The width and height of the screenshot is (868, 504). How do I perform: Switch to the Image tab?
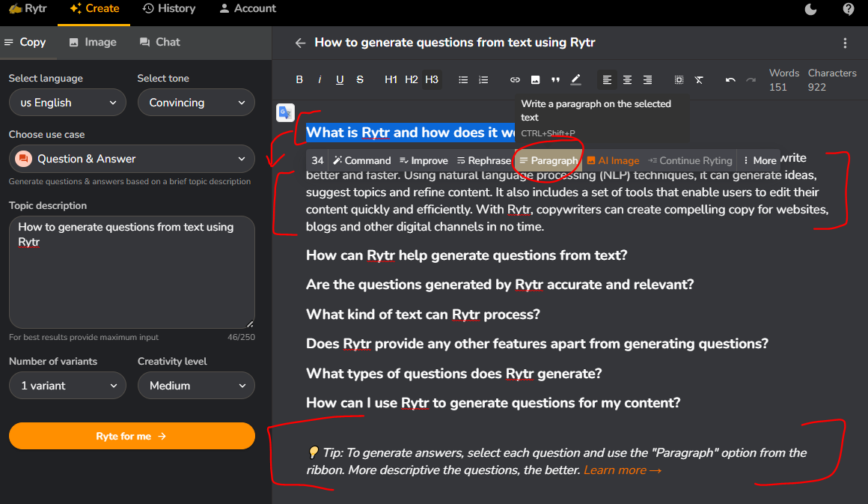point(93,42)
